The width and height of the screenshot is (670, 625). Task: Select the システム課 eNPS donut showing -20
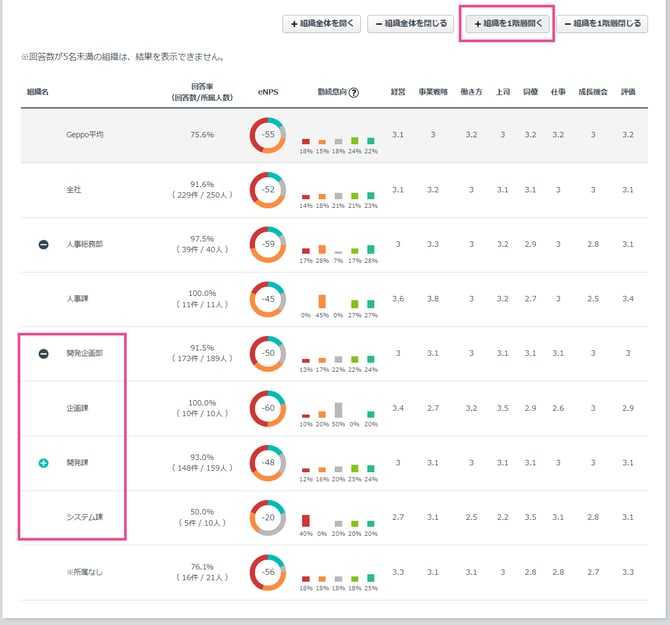point(268,518)
